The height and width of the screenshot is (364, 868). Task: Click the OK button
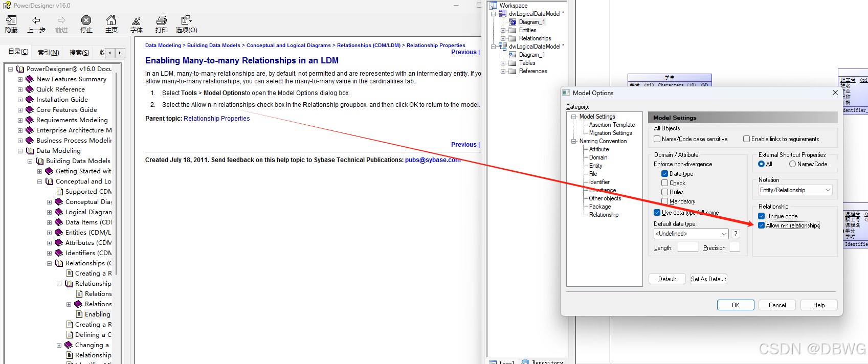coord(736,305)
